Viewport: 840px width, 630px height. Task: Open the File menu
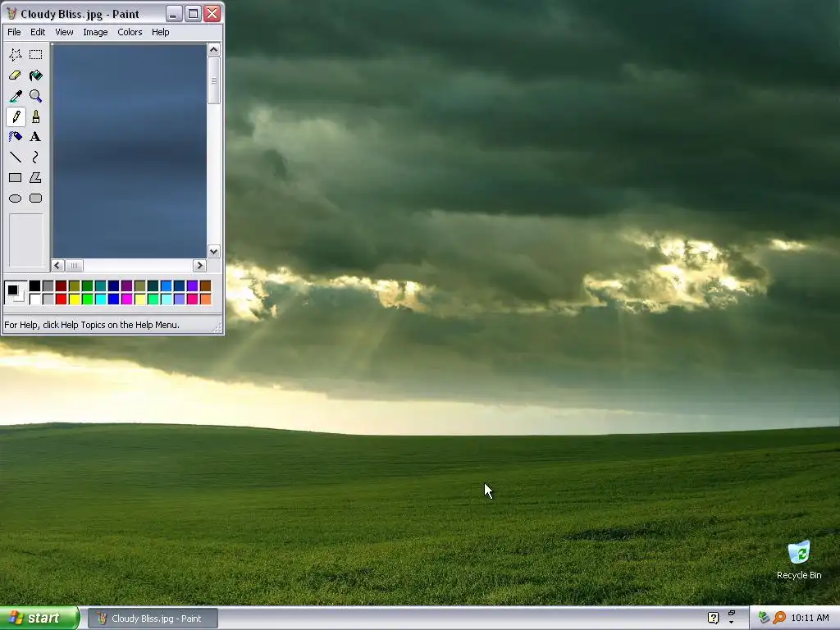[14, 32]
